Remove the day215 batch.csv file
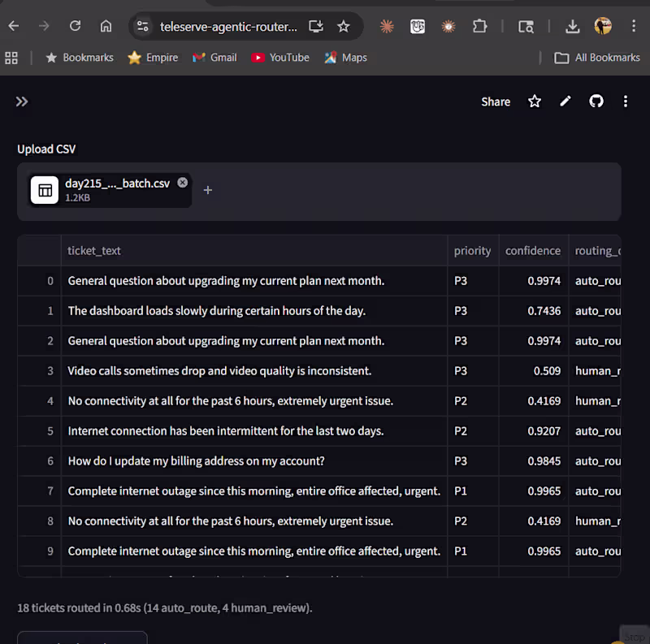The width and height of the screenshot is (650, 644). (x=182, y=183)
